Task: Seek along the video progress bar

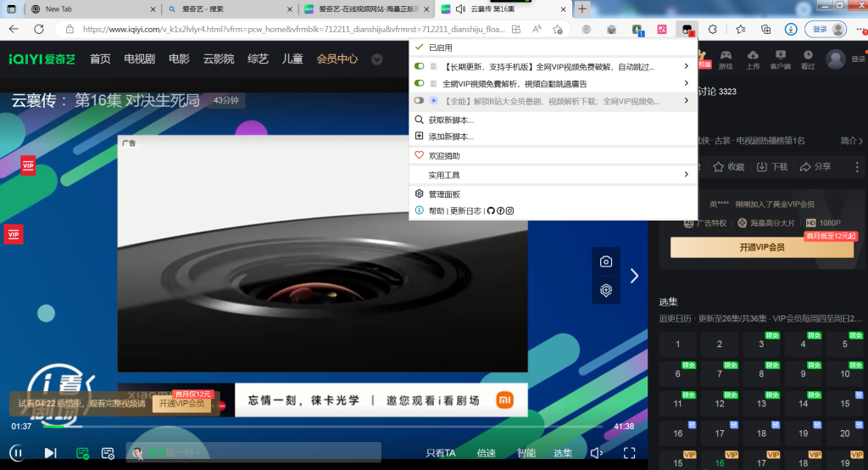Action: pos(322,426)
